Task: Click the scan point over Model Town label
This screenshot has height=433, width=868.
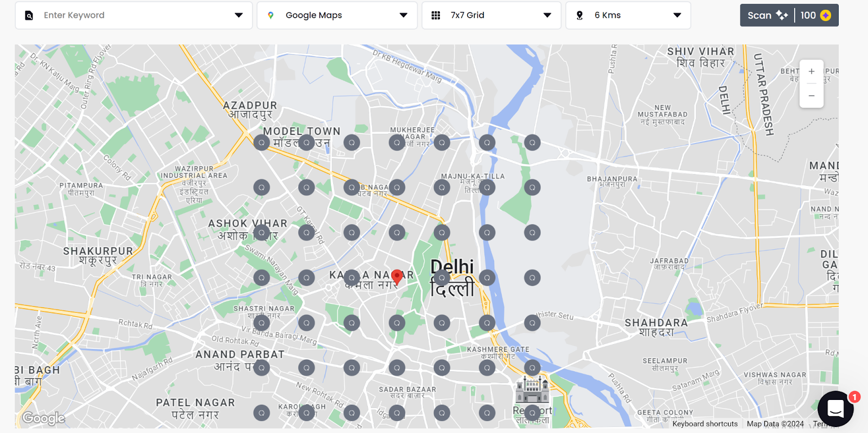Action: 307,143
